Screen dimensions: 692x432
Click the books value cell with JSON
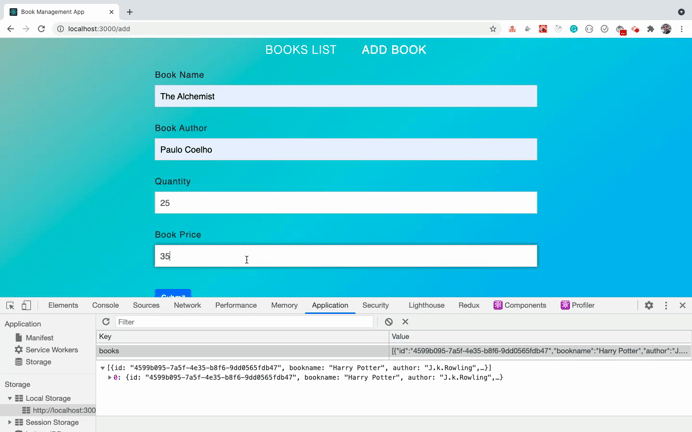click(540, 351)
